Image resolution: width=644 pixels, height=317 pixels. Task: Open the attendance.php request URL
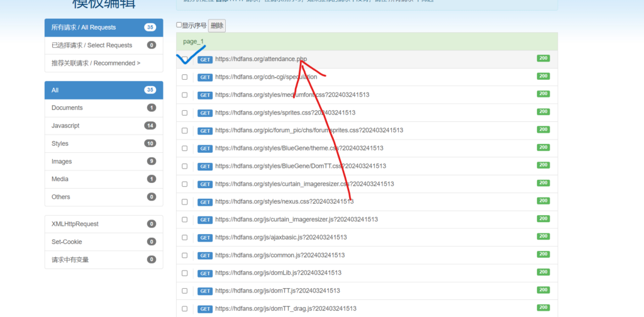260,59
